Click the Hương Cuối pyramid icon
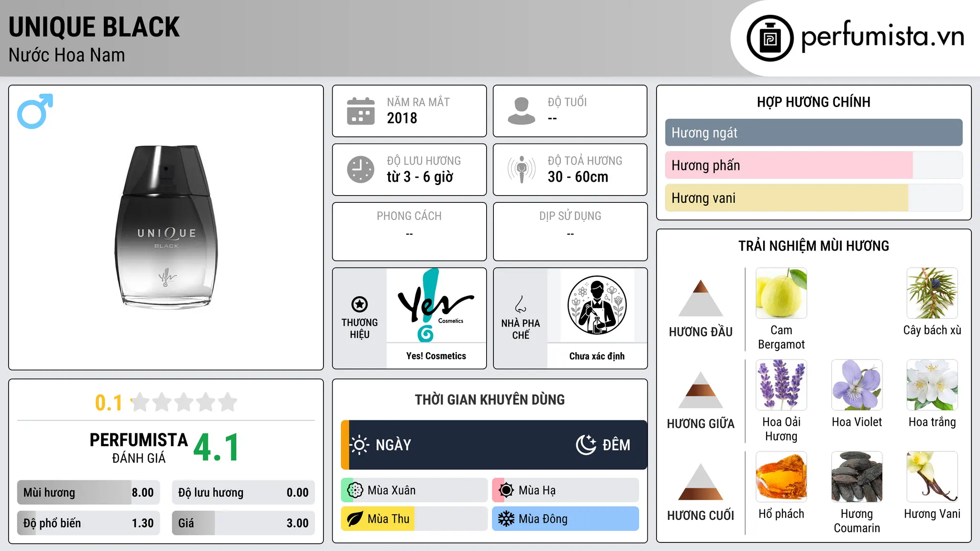The width and height of the screenshot is (980, 551). click(x=701, y=481)
